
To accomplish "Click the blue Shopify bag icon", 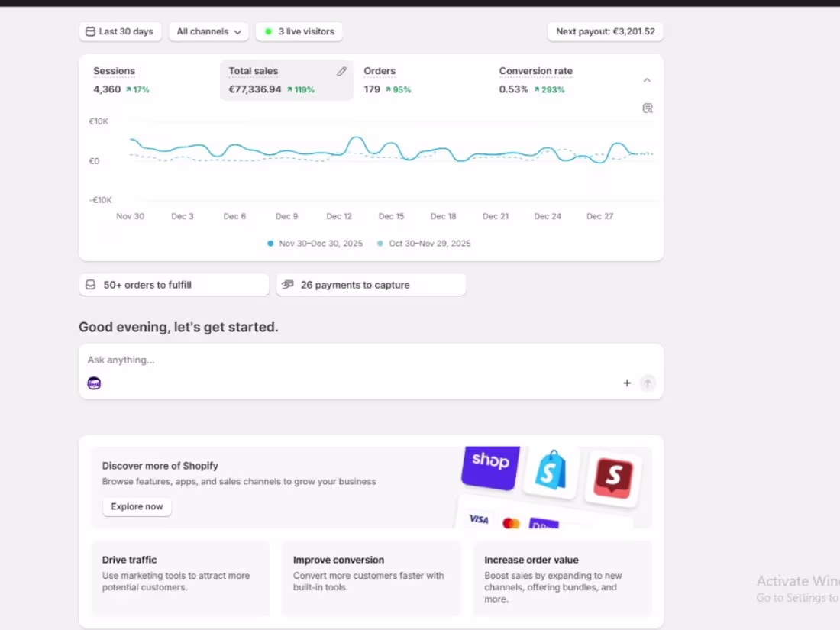I will tap(551, 471).
